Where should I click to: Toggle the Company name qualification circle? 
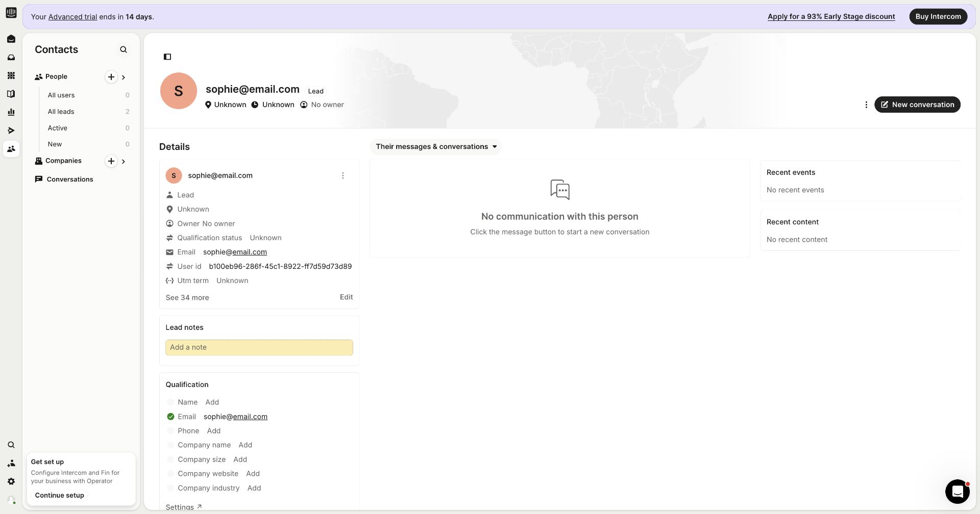[171, 445]
